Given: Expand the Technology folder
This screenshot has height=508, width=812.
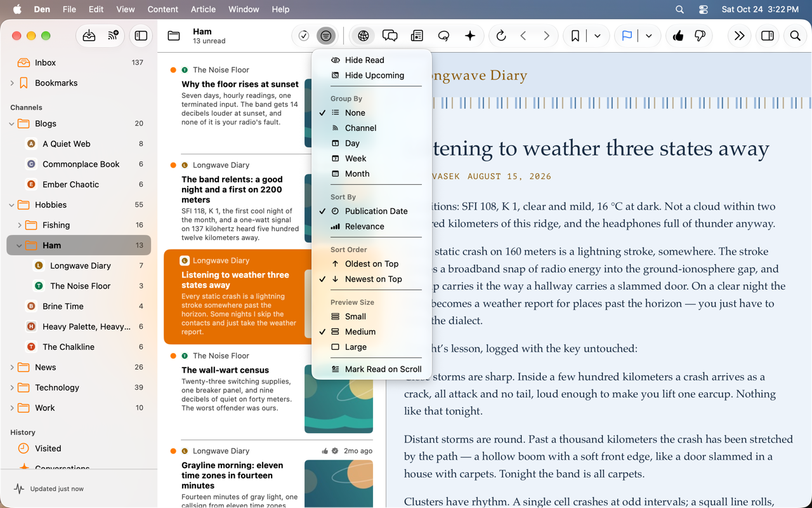Looking at the screenshot, I should [12, 388].
